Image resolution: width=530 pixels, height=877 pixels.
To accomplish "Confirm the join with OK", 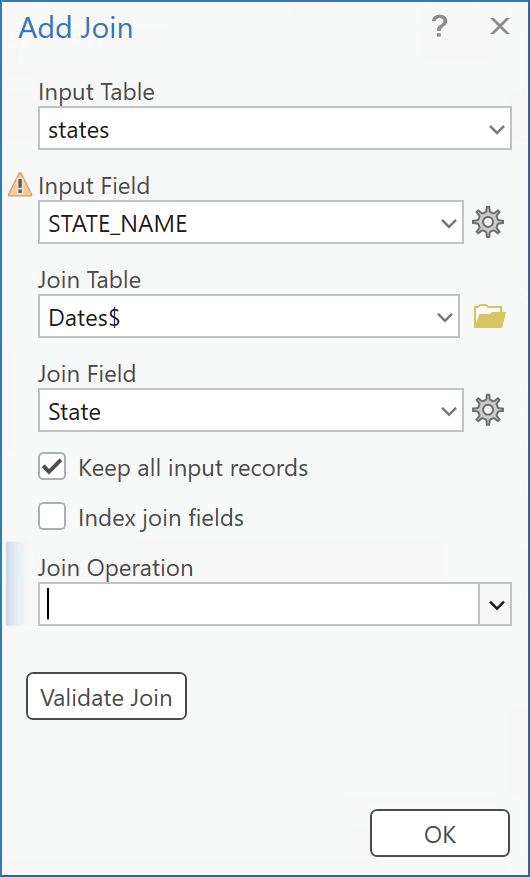I will (440, 833).
